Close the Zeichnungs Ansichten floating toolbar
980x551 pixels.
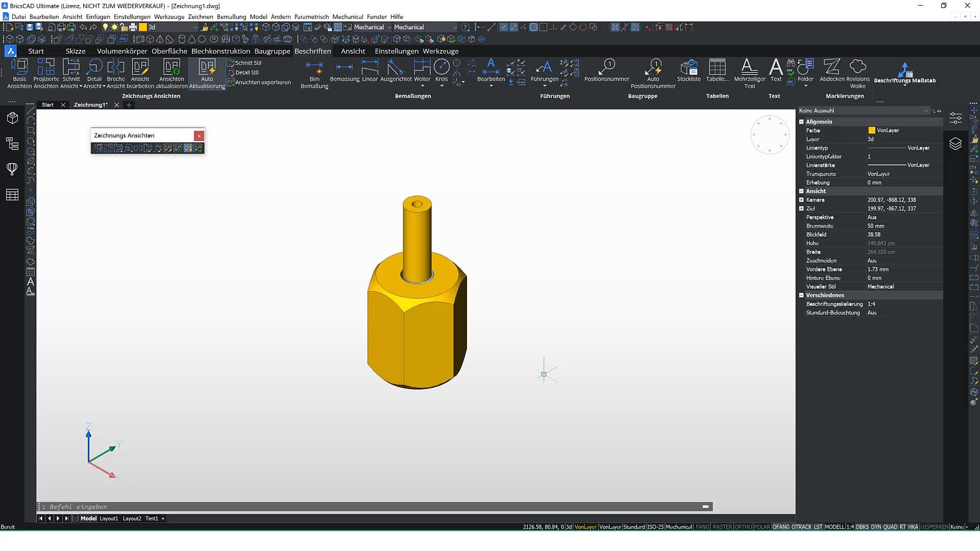point(199,136)
